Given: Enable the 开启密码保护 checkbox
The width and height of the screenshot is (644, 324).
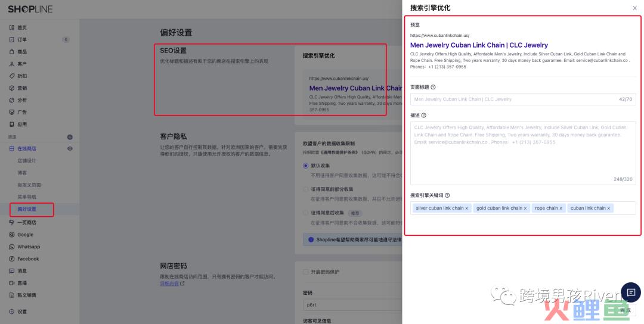Looking at the screenshot, I should (305, 272).
